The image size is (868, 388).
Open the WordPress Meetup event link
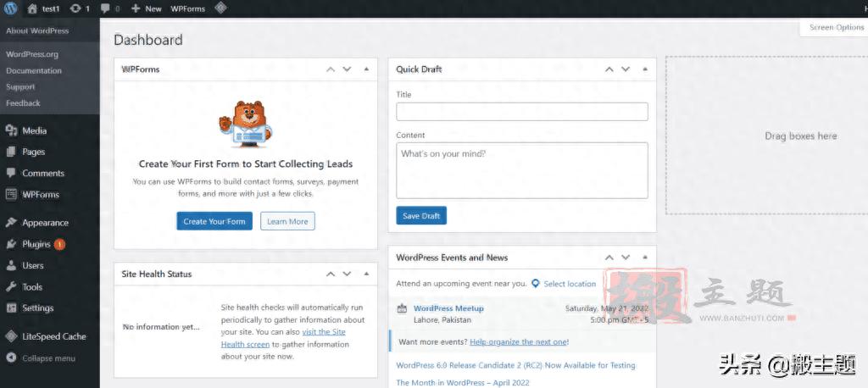pos(448,308)
